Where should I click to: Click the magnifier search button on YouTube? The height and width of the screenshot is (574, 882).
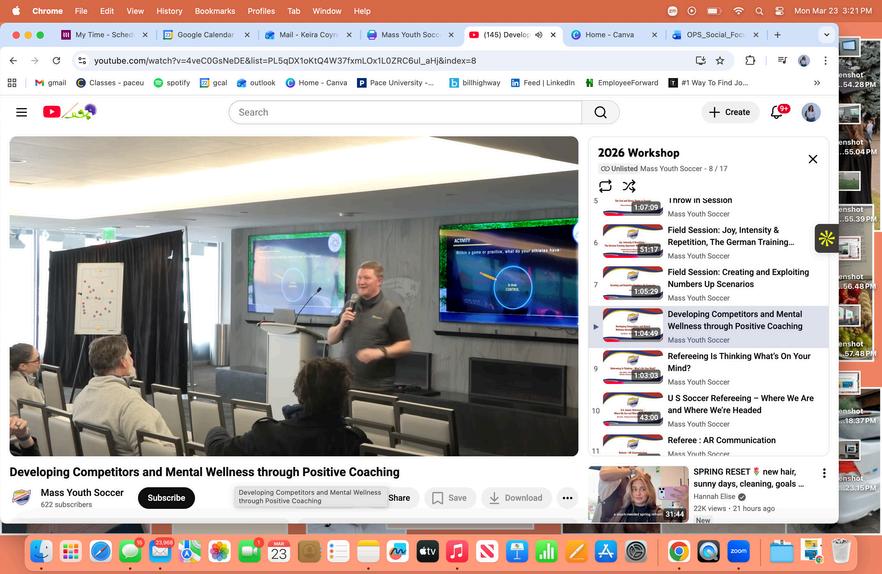tap(600, 112)
